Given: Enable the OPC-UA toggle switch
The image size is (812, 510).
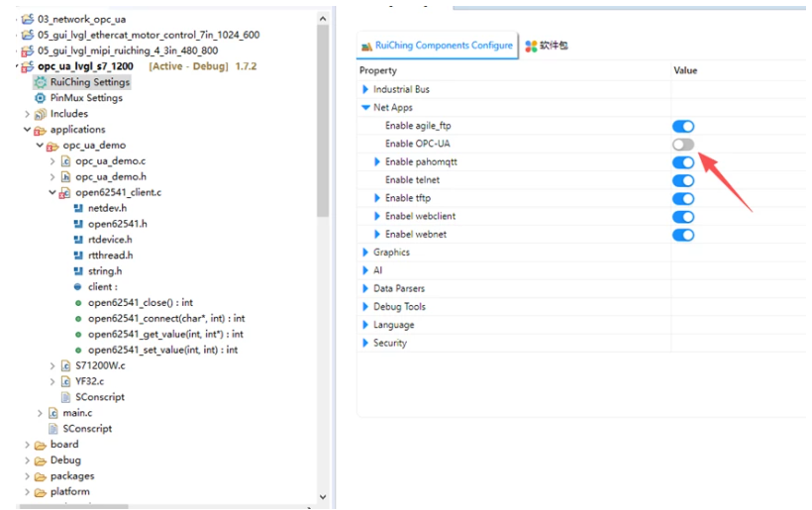Looking at the screenshot, I should [682, 145].
